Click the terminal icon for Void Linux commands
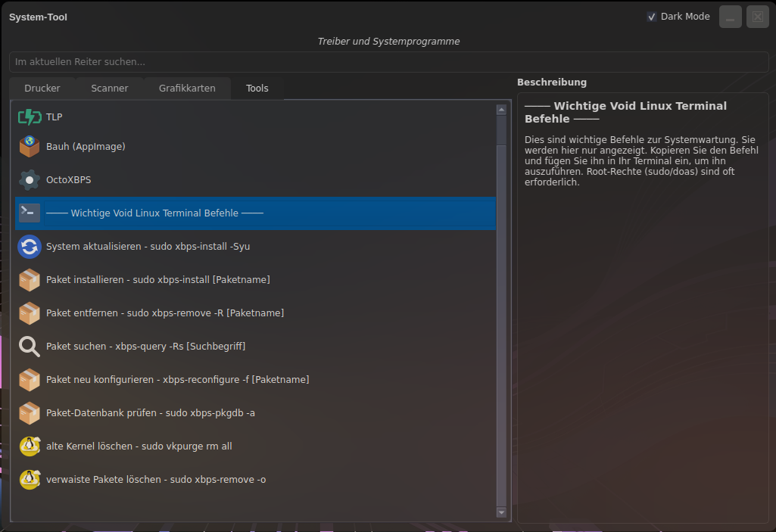The height and width of the screenshot is (532, 776). coord(29,213)
